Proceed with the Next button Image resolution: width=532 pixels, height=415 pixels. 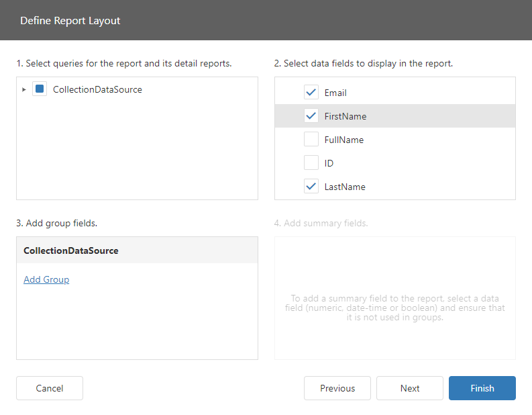[x=410, y=388]
